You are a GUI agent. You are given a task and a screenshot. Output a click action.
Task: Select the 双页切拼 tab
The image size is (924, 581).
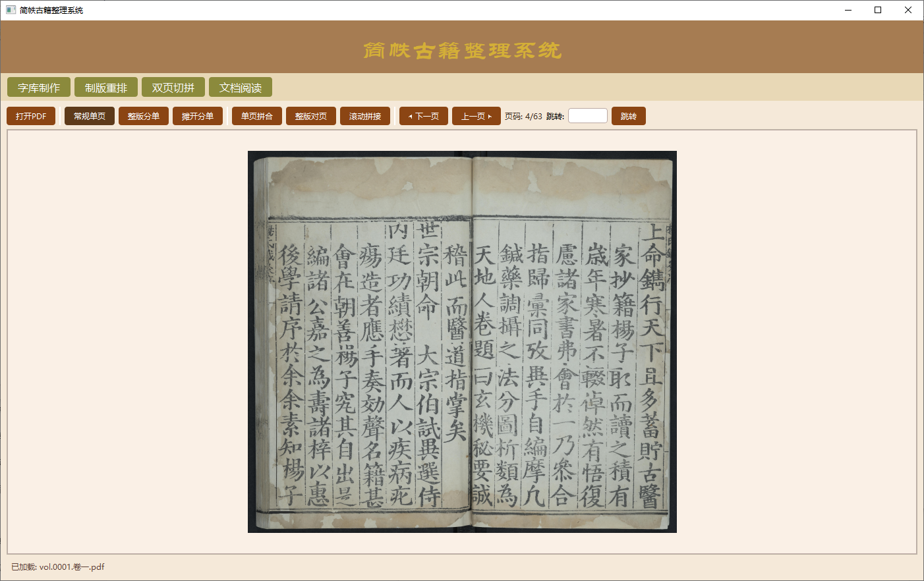[x=173, y=88]
